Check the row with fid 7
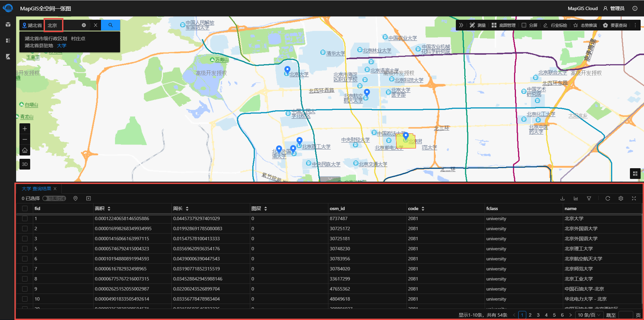The height and width of the screenshot is (320, 644). tap(25, 269)
